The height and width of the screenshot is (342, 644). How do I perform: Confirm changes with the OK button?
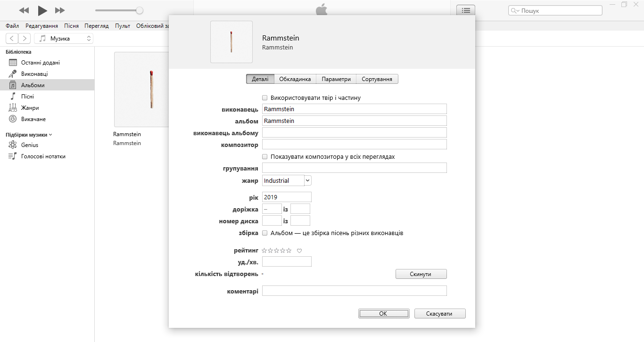pos(384,314)
